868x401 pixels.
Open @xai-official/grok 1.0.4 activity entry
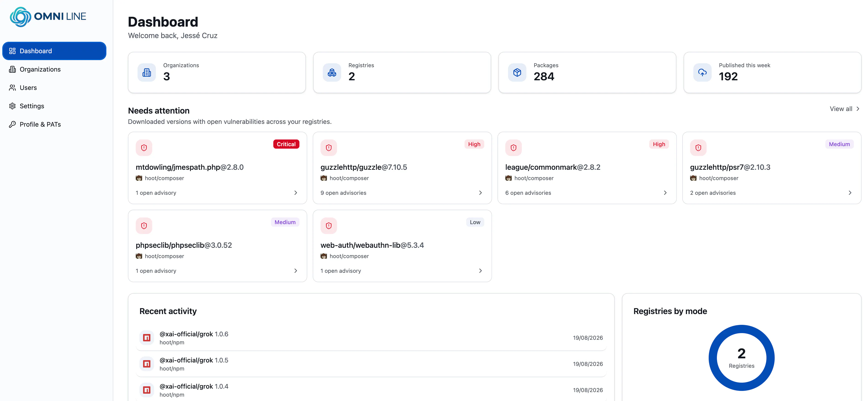tap(371, 390)
